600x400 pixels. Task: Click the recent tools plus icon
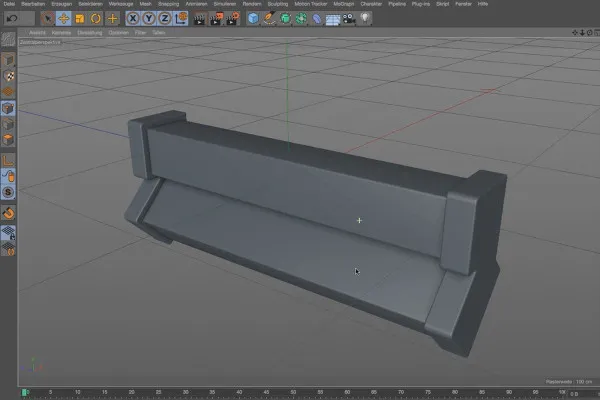click(112, 18)
